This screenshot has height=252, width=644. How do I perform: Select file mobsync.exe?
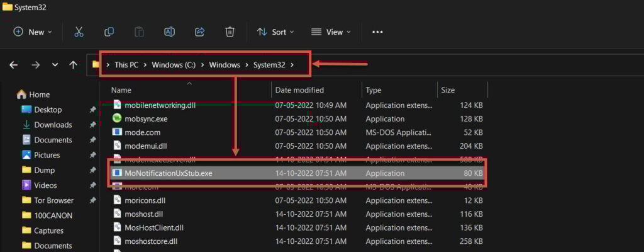tap(146, 119)
